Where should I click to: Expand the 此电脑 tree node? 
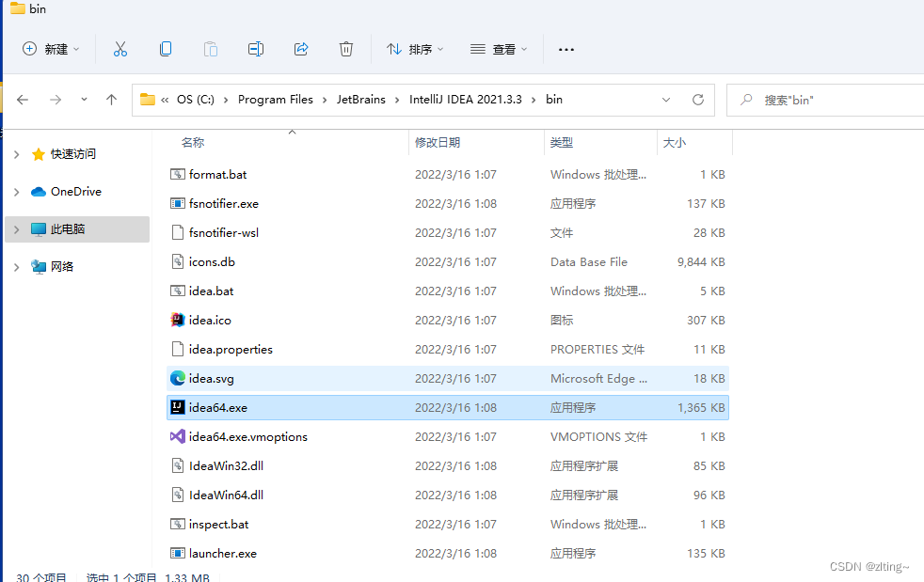click(x=17, y=229)
